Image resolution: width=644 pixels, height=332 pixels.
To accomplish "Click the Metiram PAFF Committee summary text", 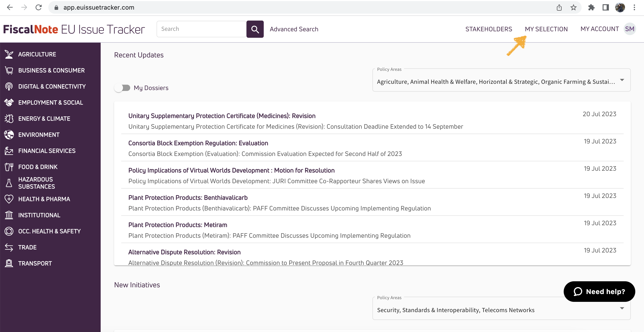I will tap(269, 235).
